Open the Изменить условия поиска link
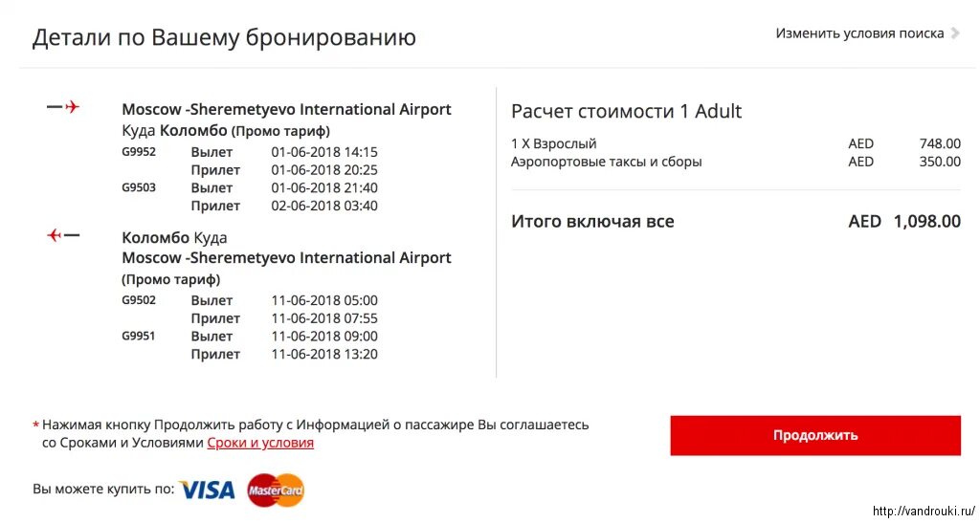Image resolution: width=980 pixels, height=523 pixels. (859, 33)
